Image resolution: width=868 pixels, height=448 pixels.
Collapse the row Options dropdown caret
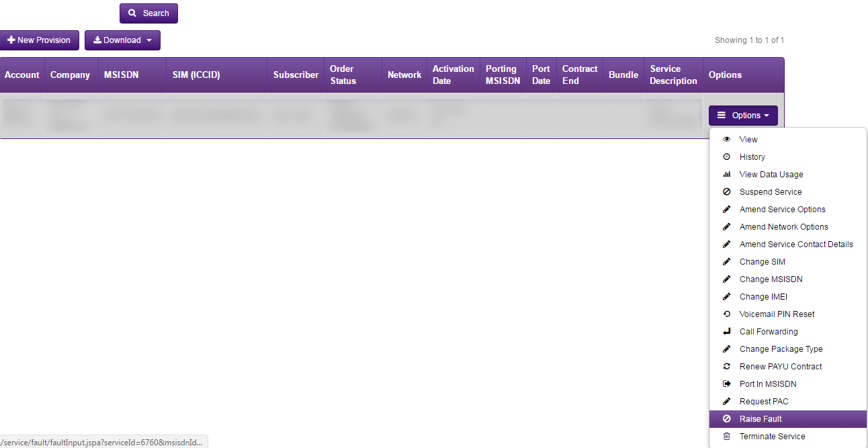[767, 116]
